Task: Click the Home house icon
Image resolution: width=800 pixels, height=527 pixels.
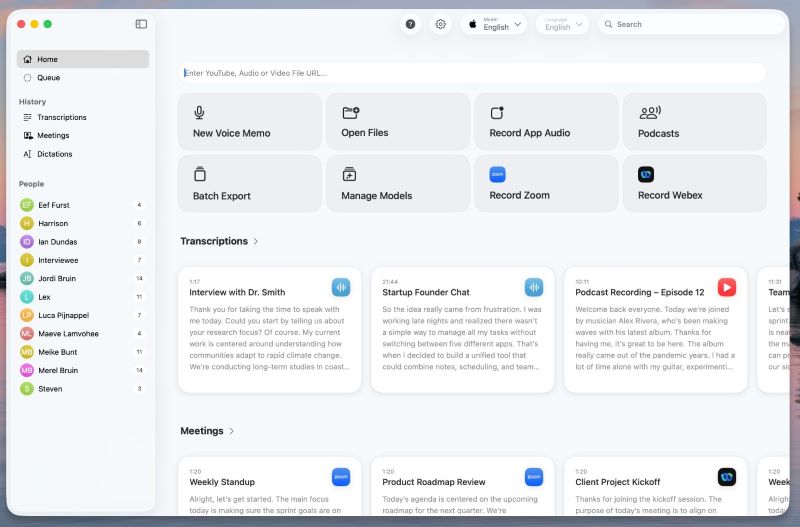Action: tap(28, 59)
